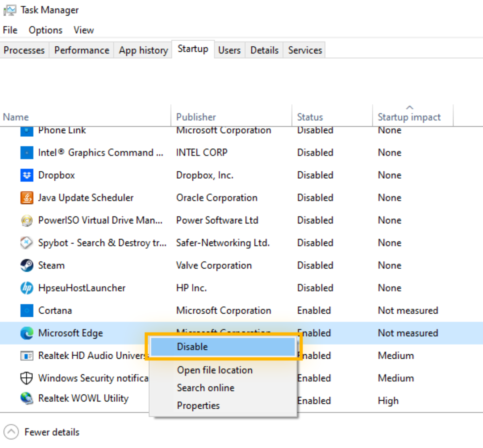Viewport: 483px width, 448px height.
Task: Click the Fewer details label
Action: (x=52, y=432)
